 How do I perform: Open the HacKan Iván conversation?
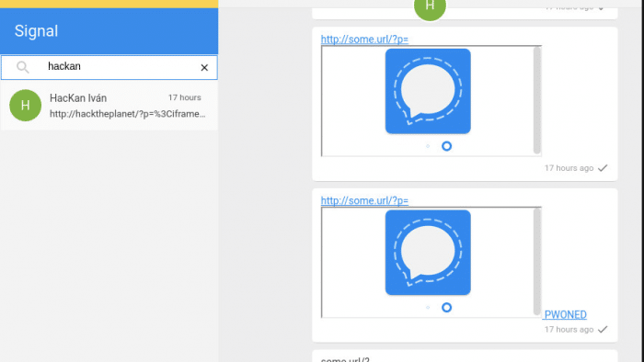109,106
